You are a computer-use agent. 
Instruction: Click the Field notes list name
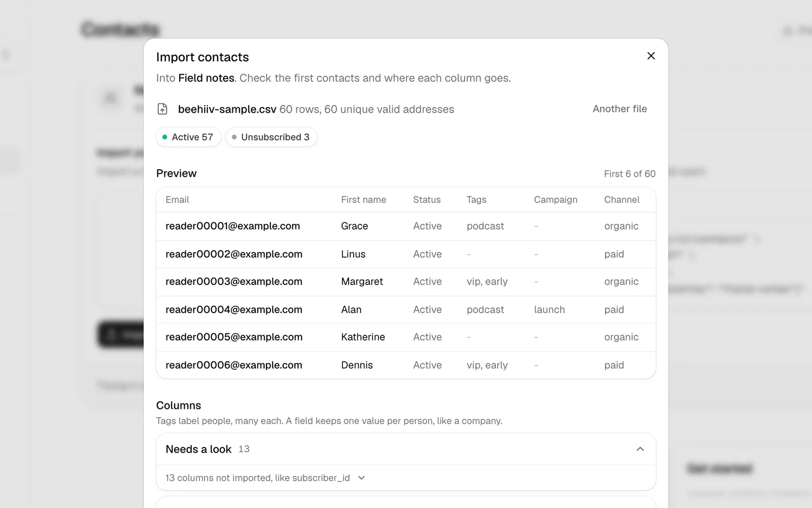206,78
